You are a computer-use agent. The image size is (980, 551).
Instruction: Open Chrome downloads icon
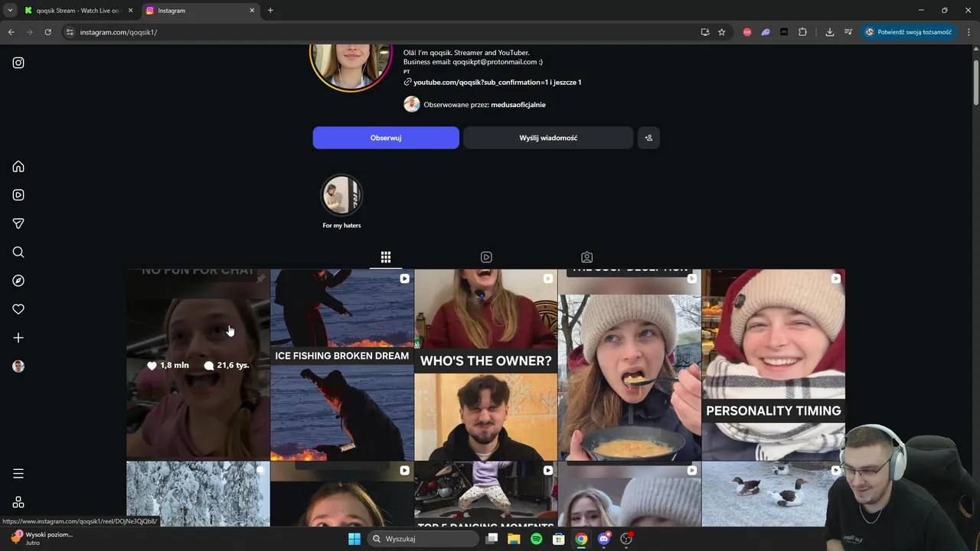tap(829, 32)
